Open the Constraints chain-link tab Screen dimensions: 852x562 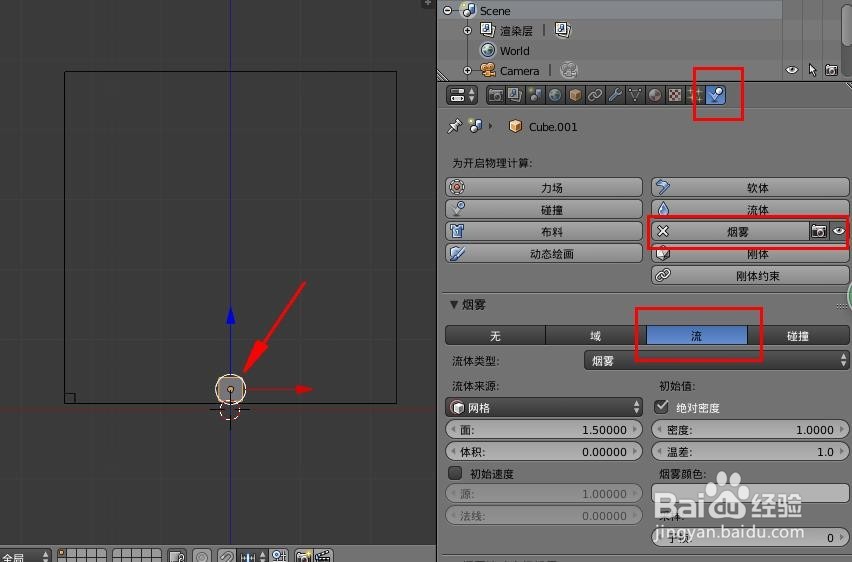pos(595,96)
